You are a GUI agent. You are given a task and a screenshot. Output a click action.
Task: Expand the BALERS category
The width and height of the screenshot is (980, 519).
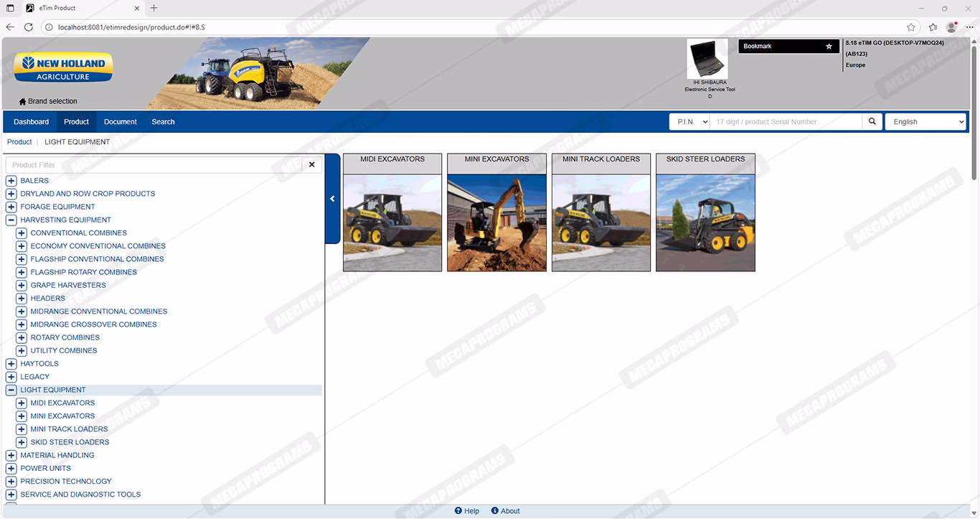(x=11, y=181)
